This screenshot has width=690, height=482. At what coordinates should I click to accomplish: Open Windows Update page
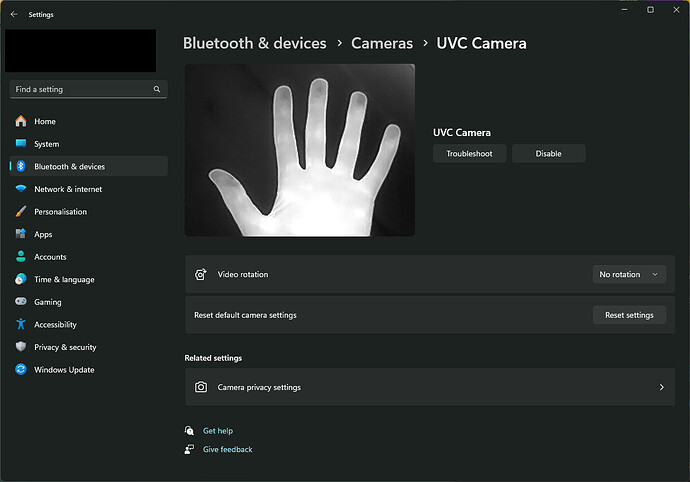tap(88, 369)
